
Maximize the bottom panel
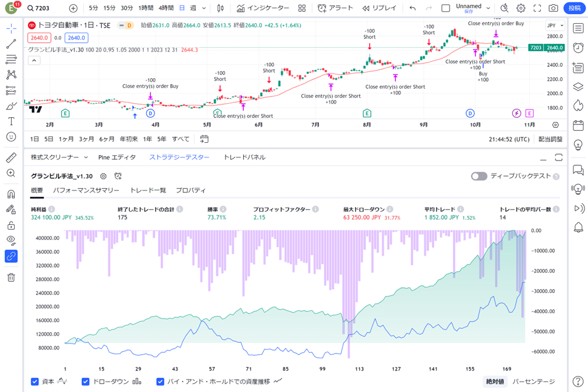coord(559,158)
